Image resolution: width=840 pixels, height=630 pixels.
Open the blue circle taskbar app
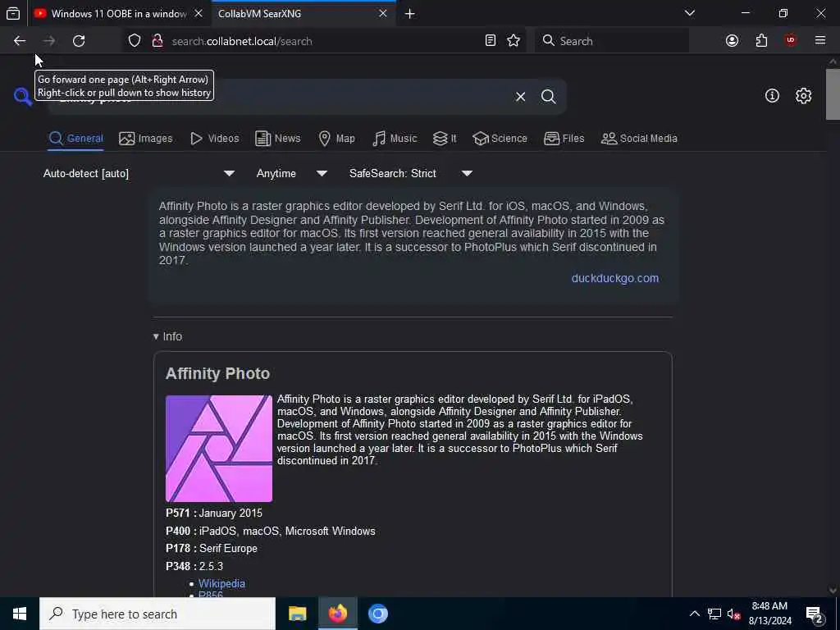coord(377,614)
